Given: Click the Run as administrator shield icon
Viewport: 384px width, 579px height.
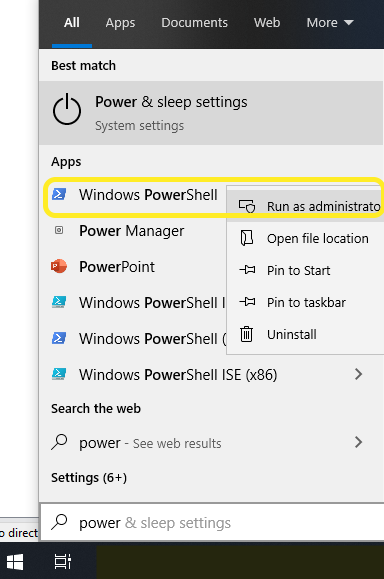Looking at the screenshot, I should tap(247, 206).
